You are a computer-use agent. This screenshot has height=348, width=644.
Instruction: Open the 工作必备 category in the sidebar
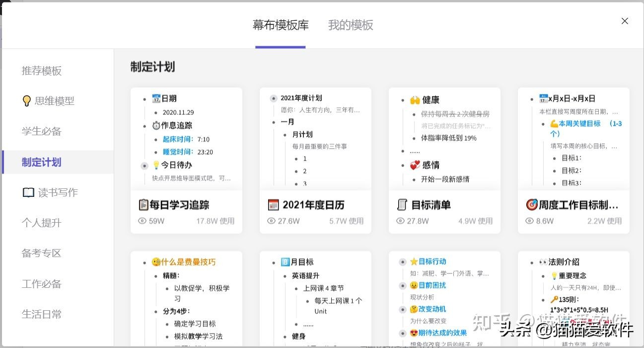[41, 283]
